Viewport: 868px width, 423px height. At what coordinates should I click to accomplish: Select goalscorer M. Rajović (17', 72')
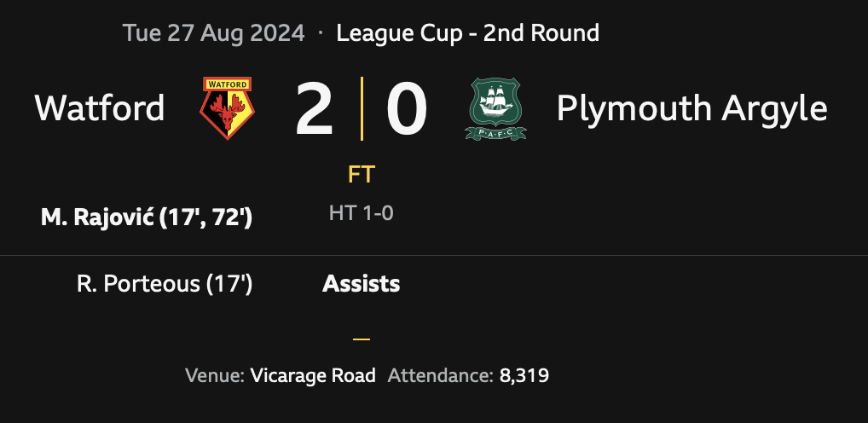pyautogui.click(x=147, y=218)
